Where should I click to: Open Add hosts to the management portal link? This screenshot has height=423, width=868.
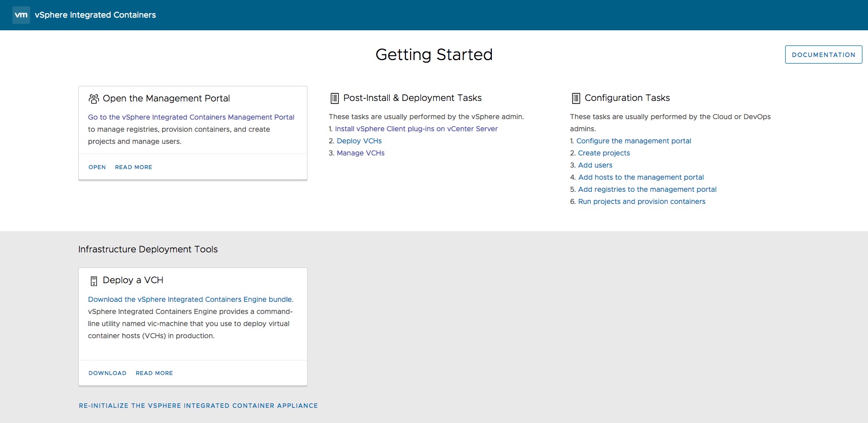click(x=641, y=177)
